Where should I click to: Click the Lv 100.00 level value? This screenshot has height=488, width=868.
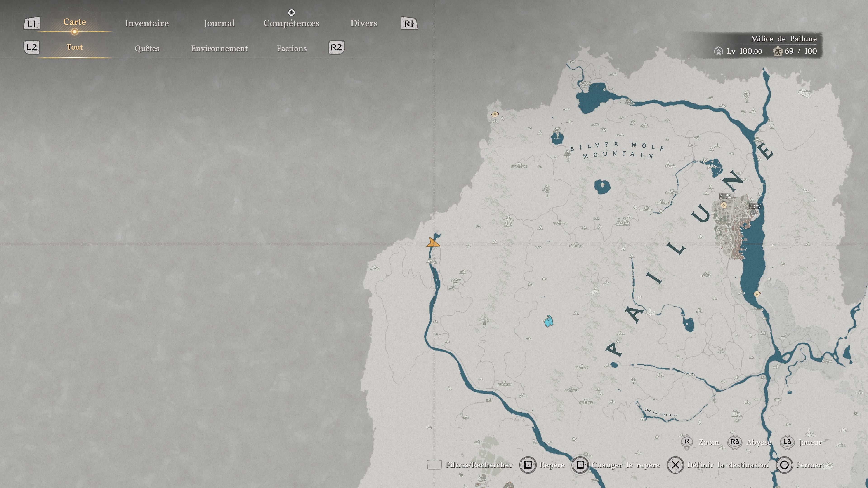(x=744, y=51)
